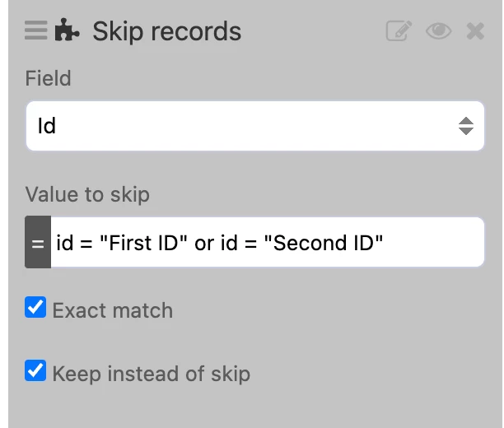This screenshot has width=504, height=428.
Task: Click the Skip records step title
Action: pos(166,31)
